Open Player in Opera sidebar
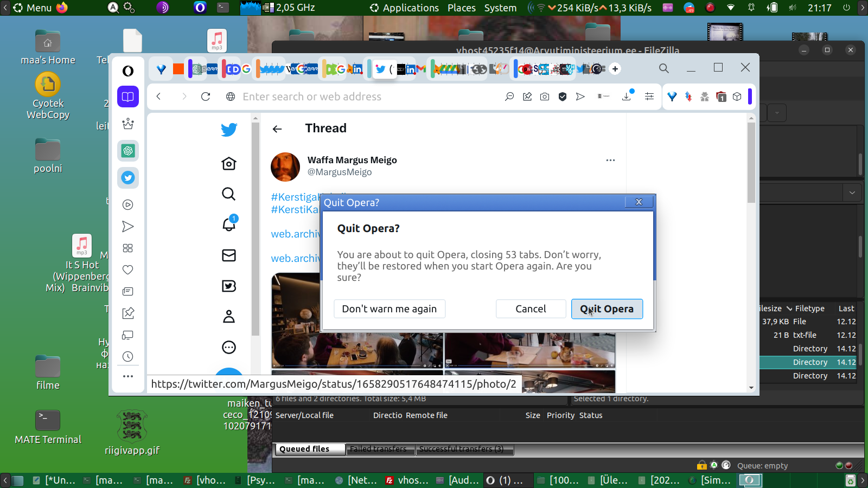868x488 pixels. coord(128,205)
